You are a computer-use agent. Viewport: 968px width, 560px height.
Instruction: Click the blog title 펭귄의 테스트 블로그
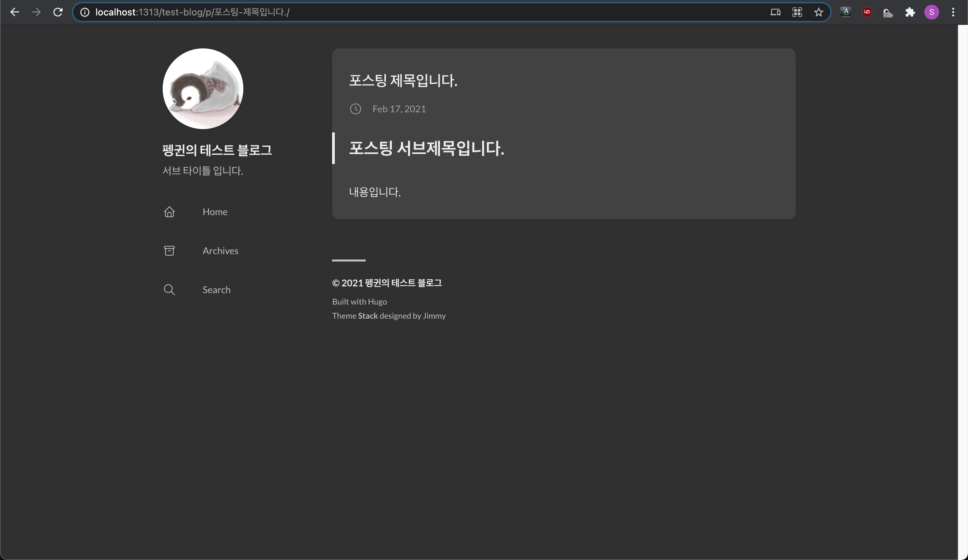[217, 150]
